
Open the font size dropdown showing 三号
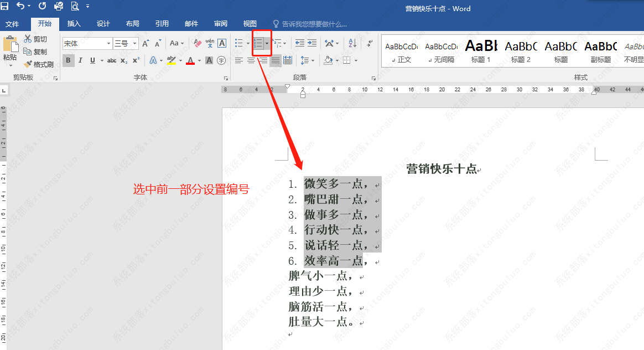point(134,43)
